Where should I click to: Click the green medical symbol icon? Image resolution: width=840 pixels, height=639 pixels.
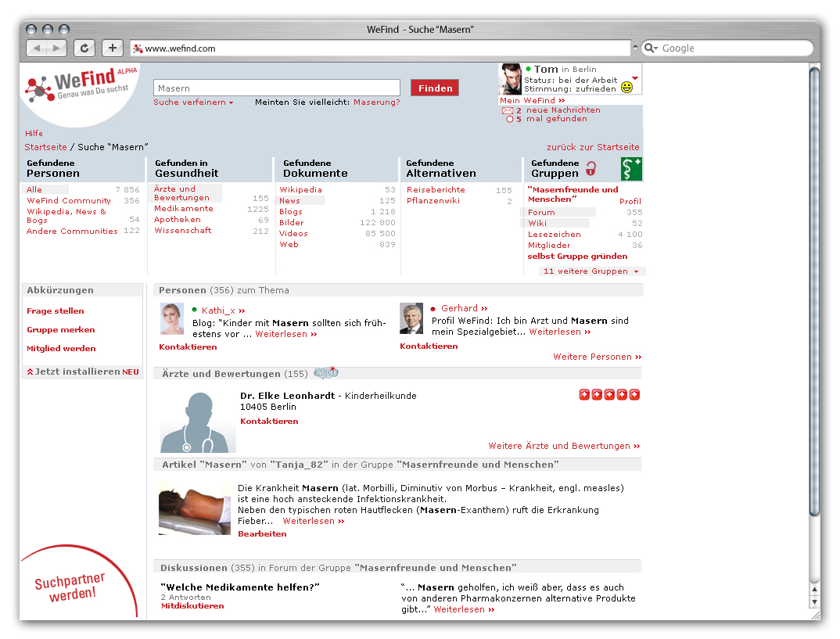tap(631, 169)
